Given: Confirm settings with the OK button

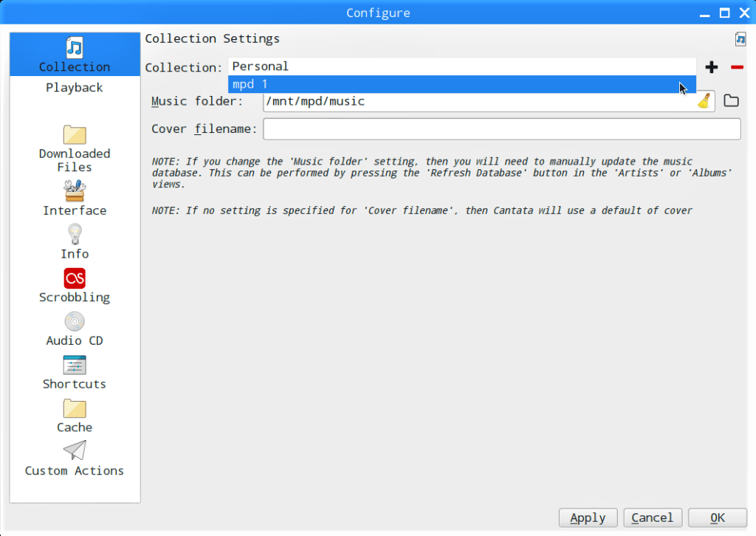Looking at the screenshot, I should coord(718,518).
